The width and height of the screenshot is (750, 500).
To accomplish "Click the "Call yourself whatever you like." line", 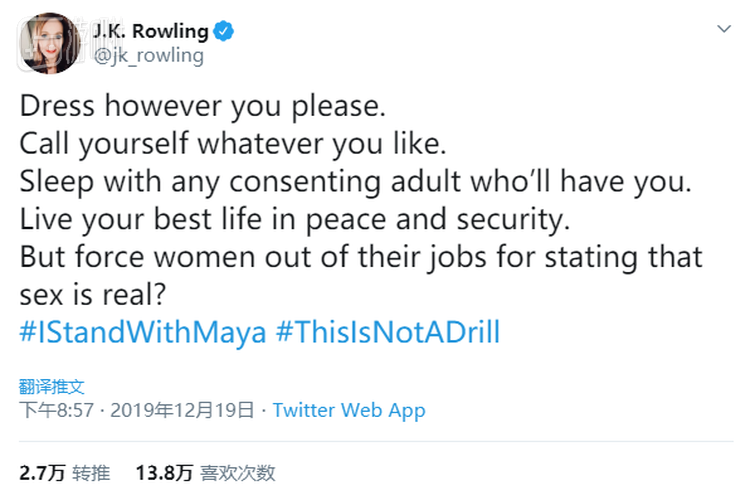I will (x=232, y=143).
